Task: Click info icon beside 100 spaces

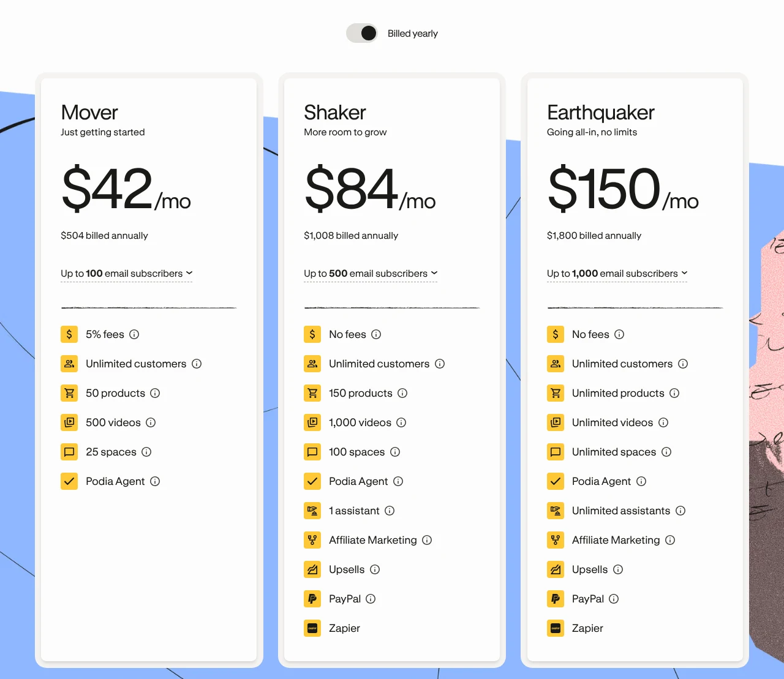Action: [395, 452]
